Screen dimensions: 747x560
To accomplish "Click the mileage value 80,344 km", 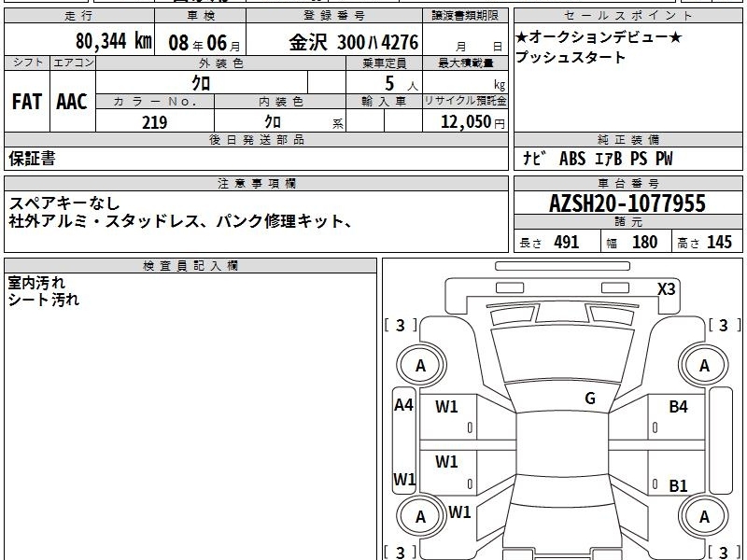I will (113, 41).
